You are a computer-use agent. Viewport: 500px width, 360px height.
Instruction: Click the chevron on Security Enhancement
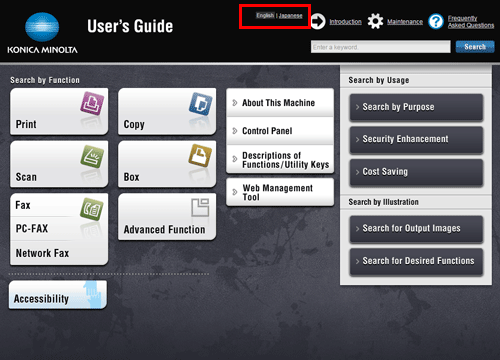click(357, 139)
